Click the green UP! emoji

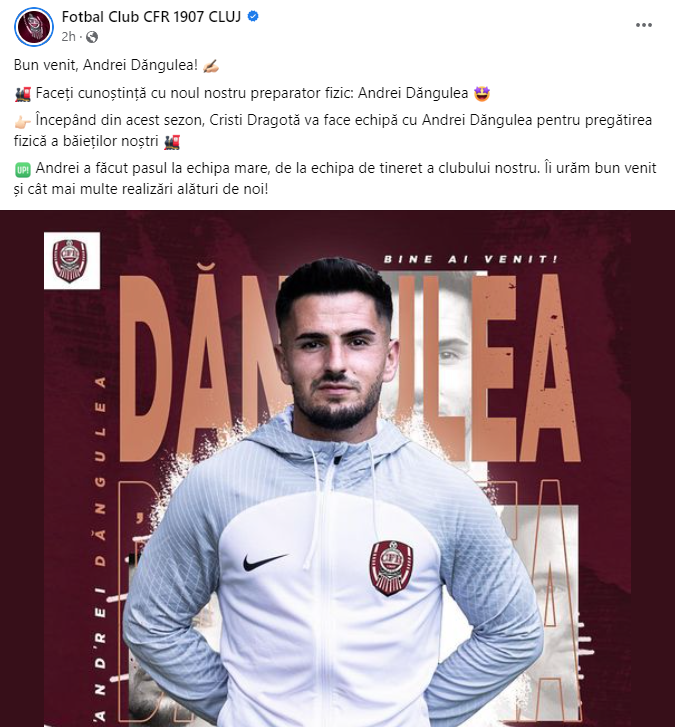(22, 170)
